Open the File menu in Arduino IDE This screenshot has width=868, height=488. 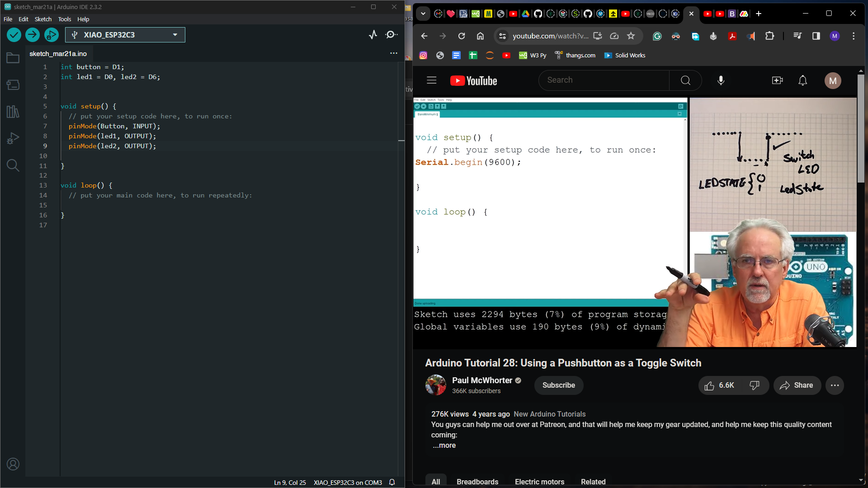pos(8,19)
